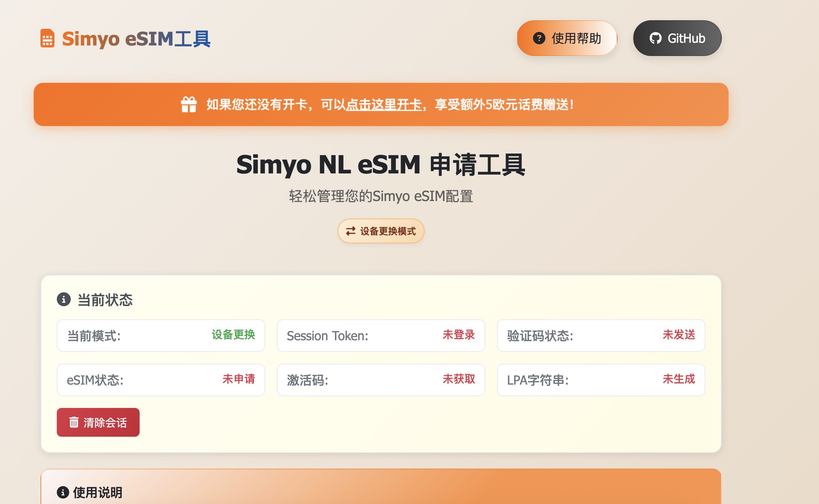Click the 使用说明 heading

tap(98, 492)
